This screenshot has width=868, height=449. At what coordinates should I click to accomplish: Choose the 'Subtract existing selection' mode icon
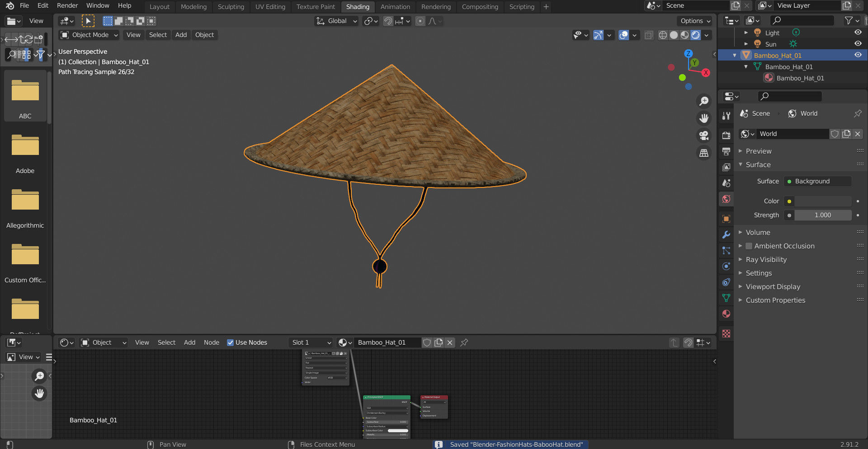130,21
